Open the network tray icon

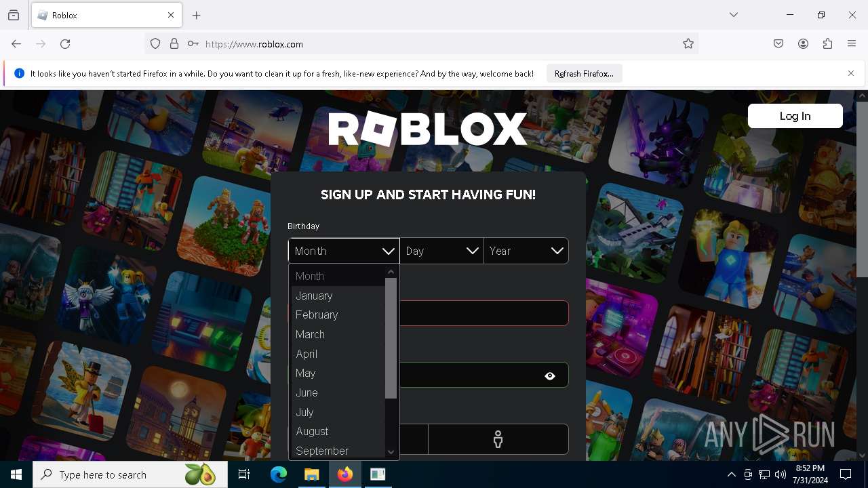[x=764, y=474]
